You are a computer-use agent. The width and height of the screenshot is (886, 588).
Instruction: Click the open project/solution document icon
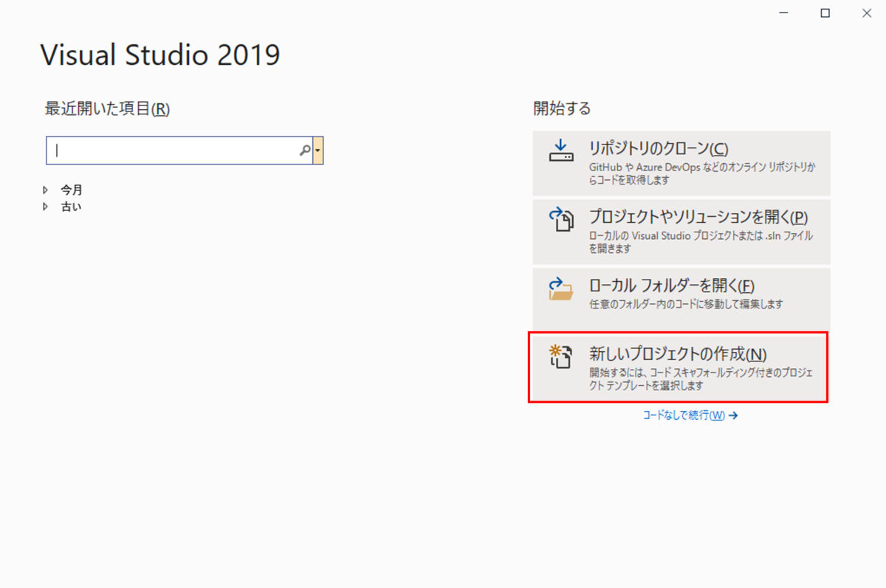tap(562, 218)
